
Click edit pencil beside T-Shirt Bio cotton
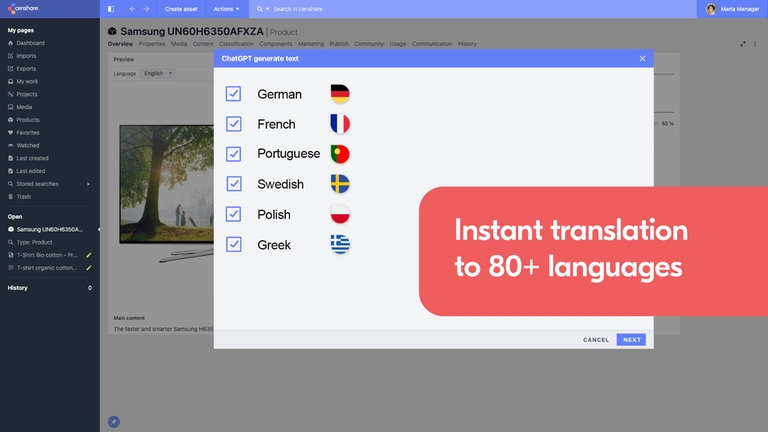[89, 255]
